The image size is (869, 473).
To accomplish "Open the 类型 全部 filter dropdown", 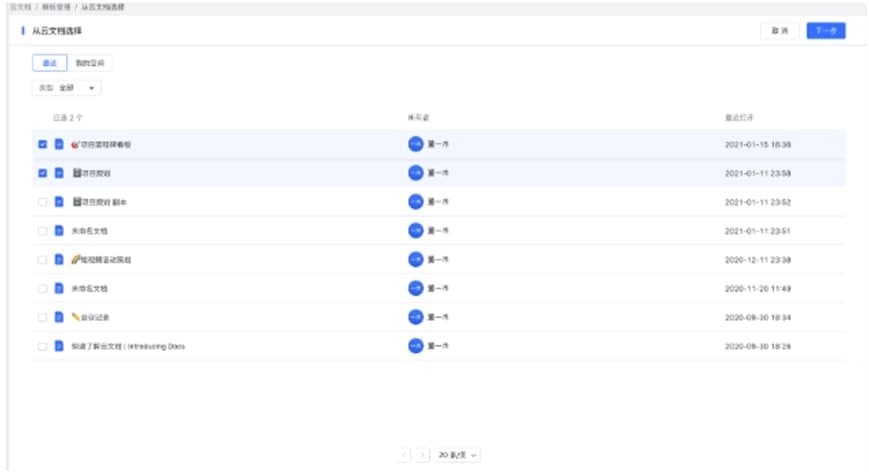I will (66, 88).
